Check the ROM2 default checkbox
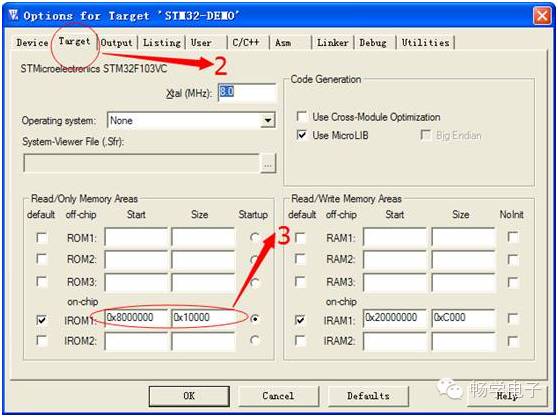Image resolution: width=558 pixels, height=417 pixels. tap(42, 259)
